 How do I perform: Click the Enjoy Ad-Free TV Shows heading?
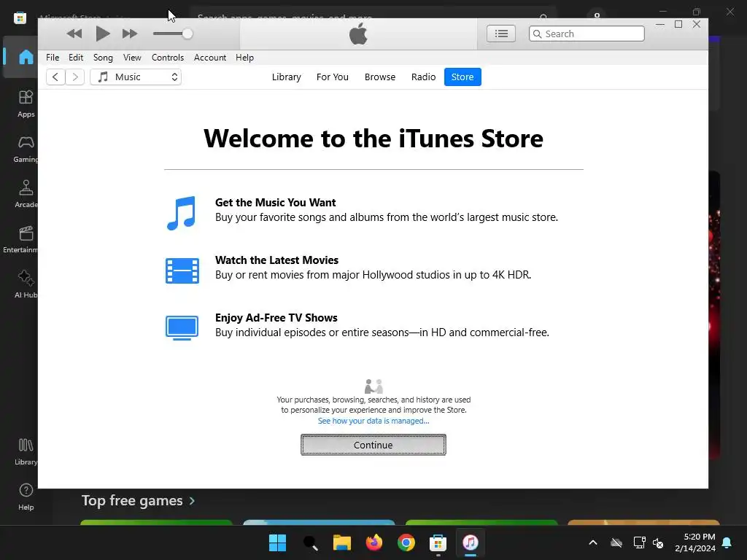click(276, 318)
